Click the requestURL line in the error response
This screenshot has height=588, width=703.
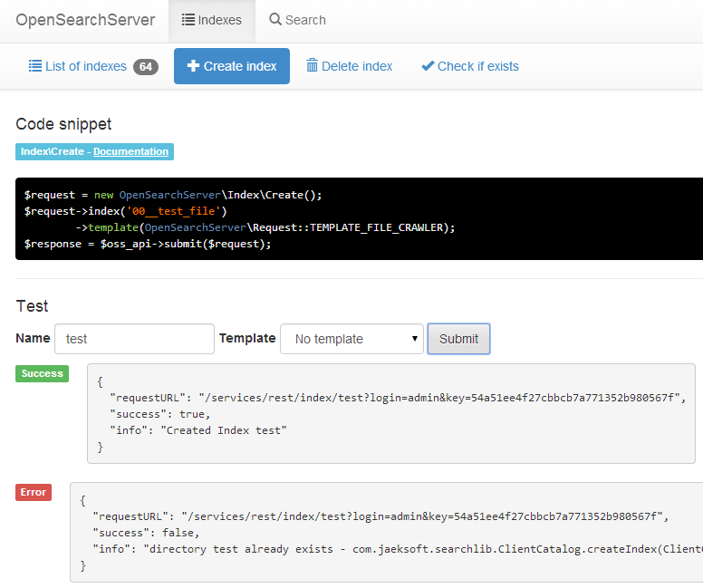click(x=380, y=516)
